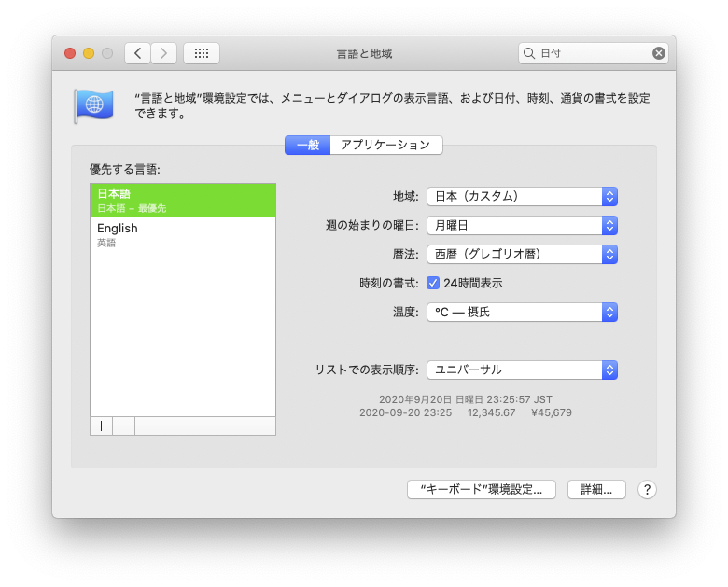Click the 言語と地域 window title
The image size is (728, 587).
[364, 54]
